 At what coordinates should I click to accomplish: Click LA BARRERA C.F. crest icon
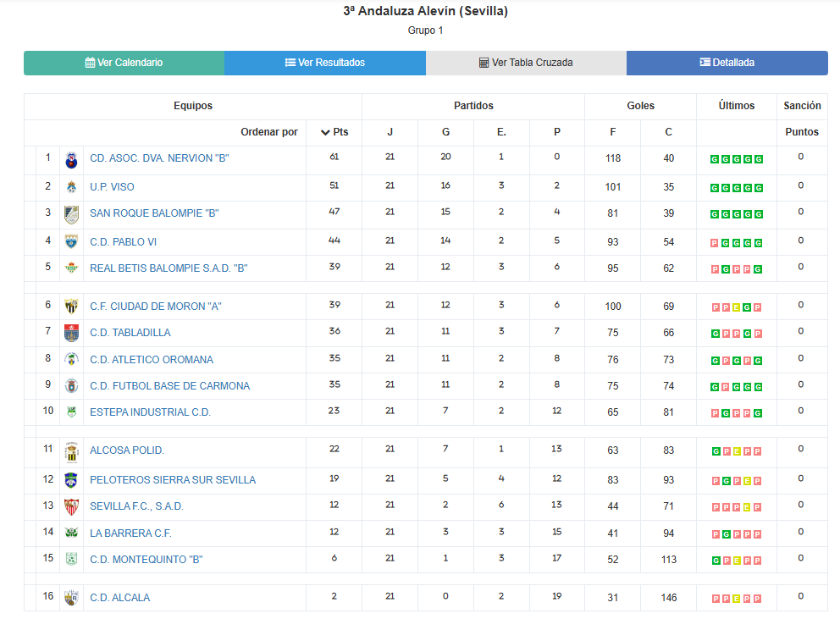(71, 533)
